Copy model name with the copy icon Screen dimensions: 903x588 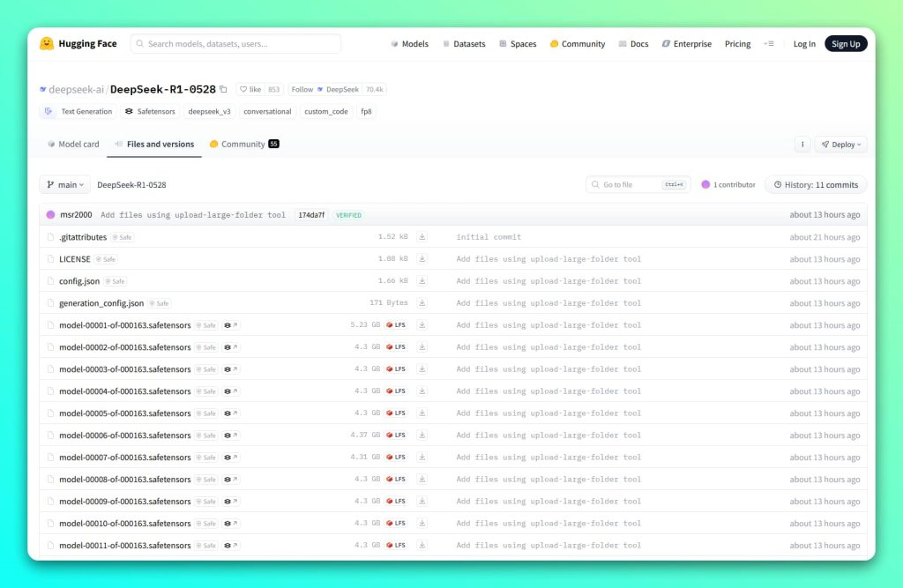[x=223, y=89]
